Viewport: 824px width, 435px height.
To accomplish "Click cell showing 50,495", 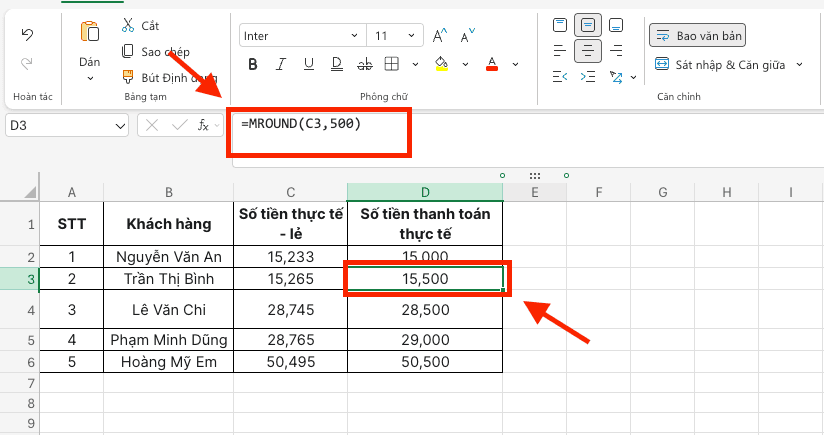I will click(x=291, y=362).
